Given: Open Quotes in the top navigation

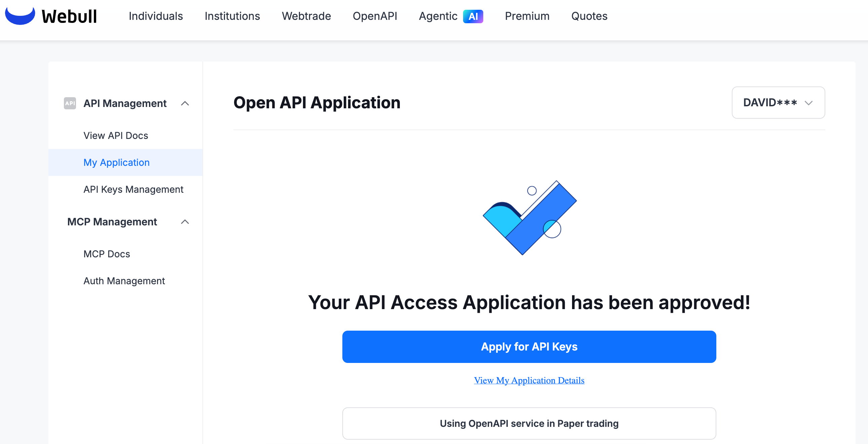Looking at the screenshot, I should coord(589,16).
